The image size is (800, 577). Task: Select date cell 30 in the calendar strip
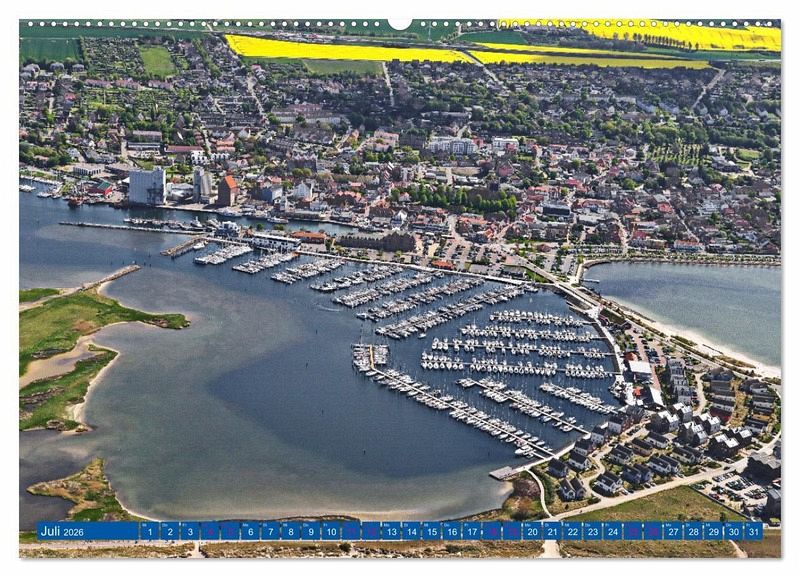pos(734,531)
